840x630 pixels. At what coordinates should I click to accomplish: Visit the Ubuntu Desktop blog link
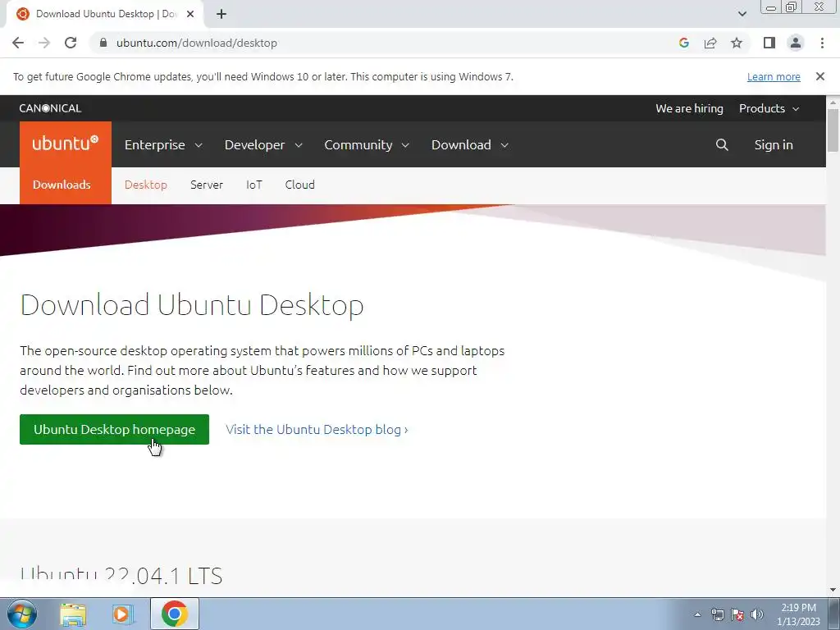pyautogui.click(x=317, y=429)
